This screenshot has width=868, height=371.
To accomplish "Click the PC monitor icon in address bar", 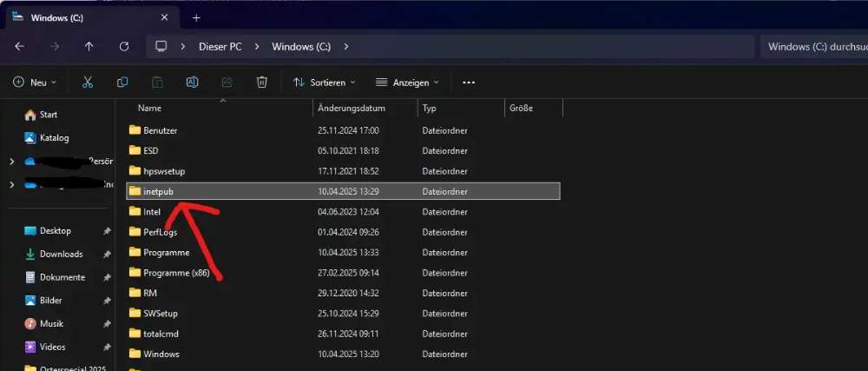I will tap(161, 47).
